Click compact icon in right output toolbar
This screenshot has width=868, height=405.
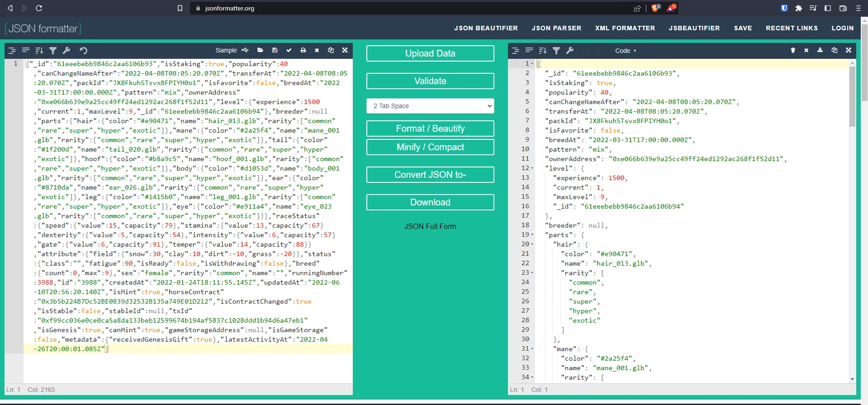click(x=529, y=51)
